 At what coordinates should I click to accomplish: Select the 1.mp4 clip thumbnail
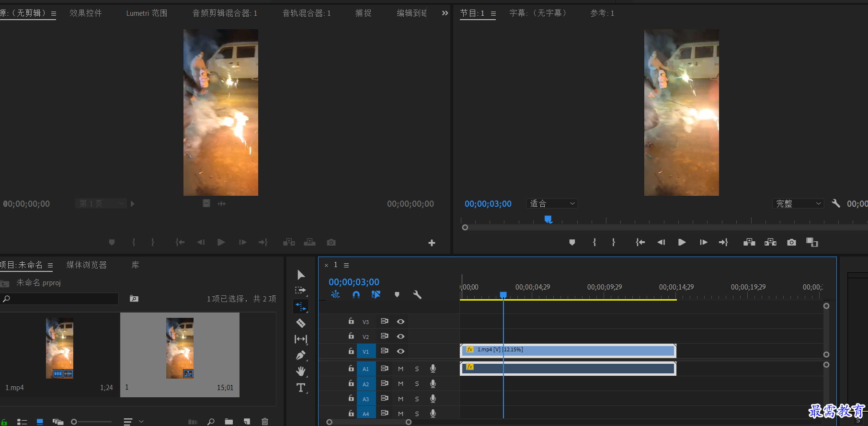[59, 348]
